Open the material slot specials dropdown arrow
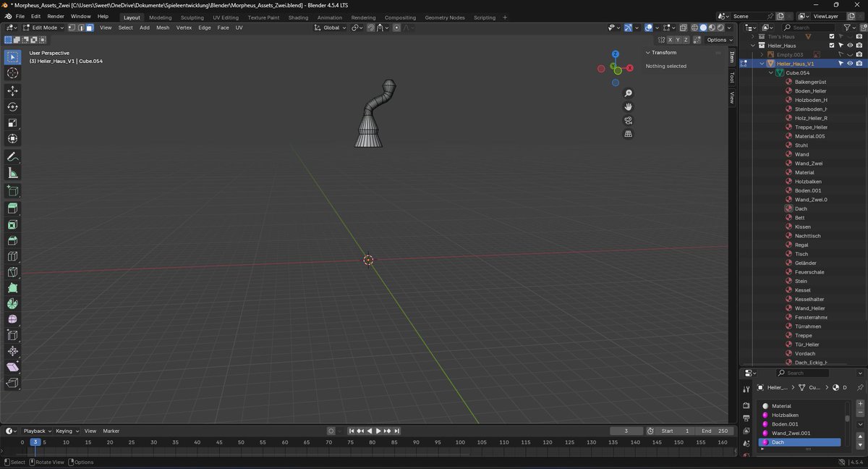The height and width of the screenshot is (469, 868). [x=860, y=424]
